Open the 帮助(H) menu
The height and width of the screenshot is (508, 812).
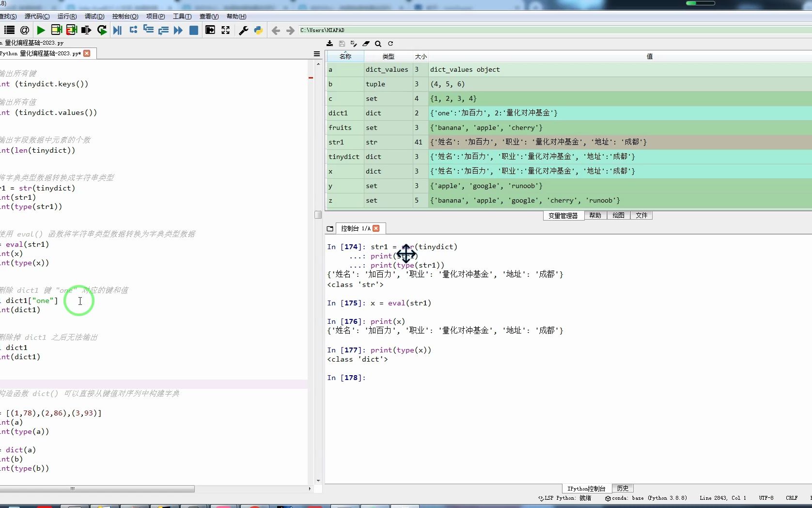[x=236, y=16]
